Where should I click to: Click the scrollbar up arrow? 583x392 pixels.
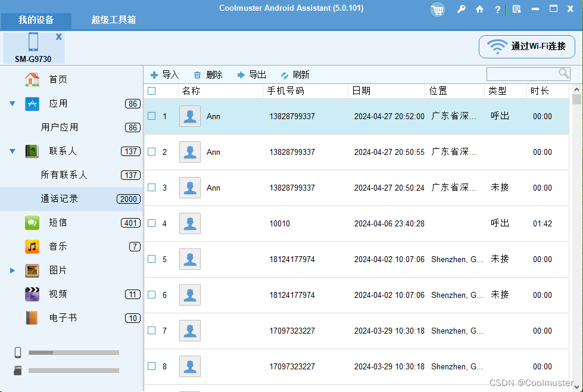[x=576, y=89]
